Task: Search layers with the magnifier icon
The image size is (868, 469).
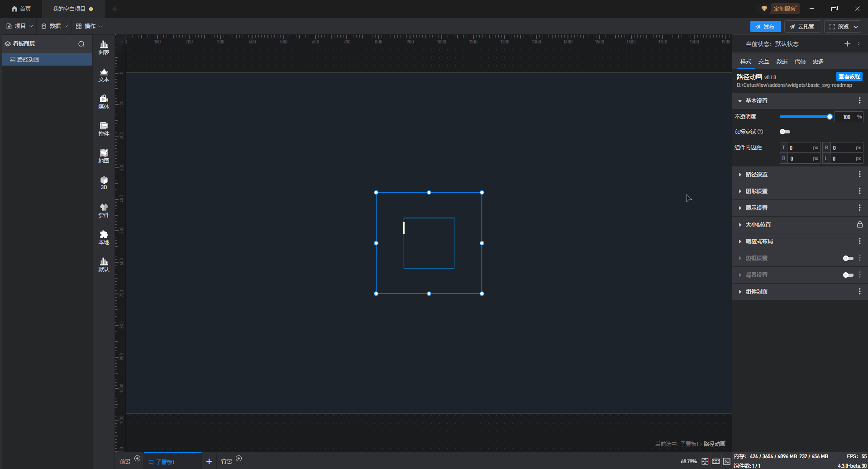Action: pos(81,44)
